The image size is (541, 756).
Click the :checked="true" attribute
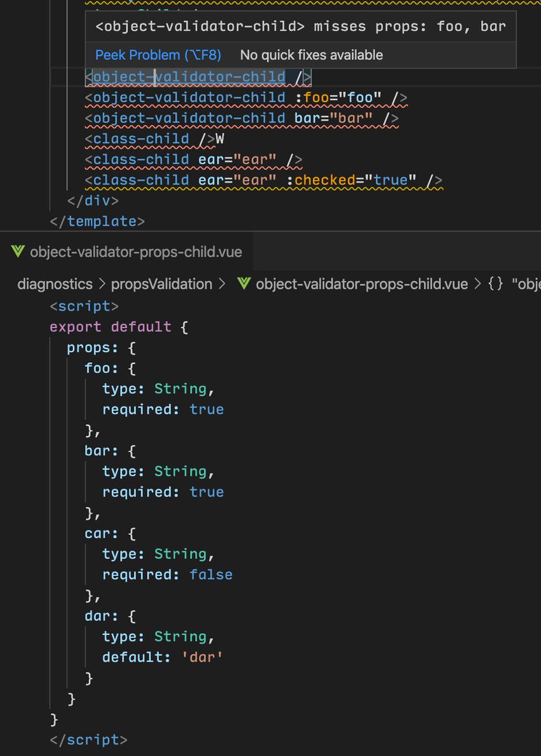tap(351, 181)
